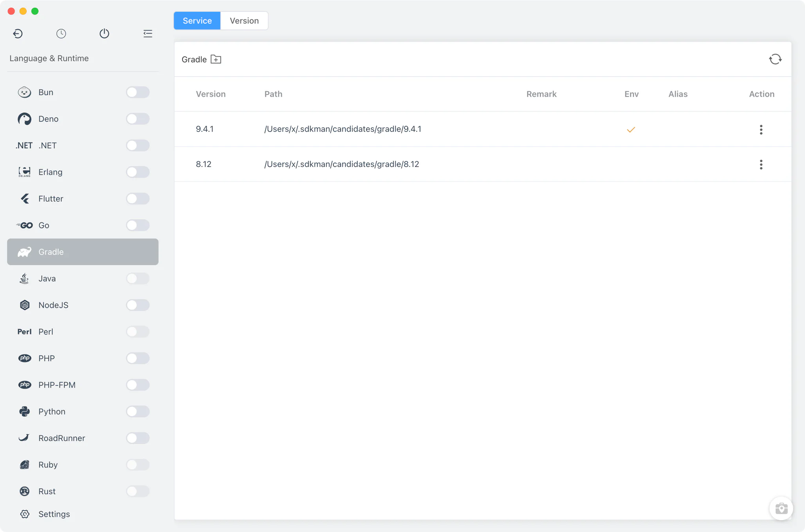Open the camera screenshot button

coord(781,508)
